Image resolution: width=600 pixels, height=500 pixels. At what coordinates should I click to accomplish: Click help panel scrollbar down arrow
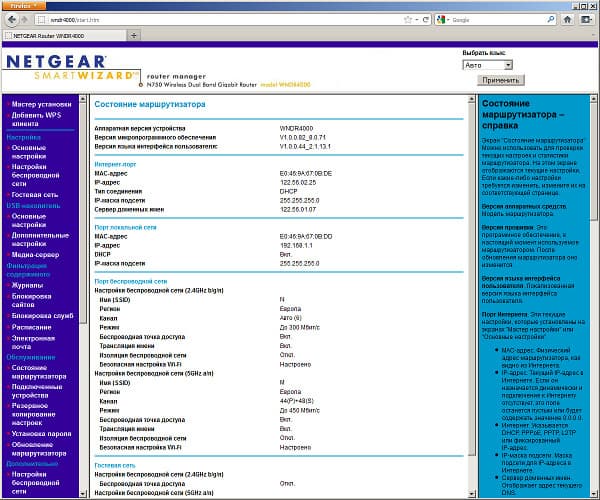(594, 493)
